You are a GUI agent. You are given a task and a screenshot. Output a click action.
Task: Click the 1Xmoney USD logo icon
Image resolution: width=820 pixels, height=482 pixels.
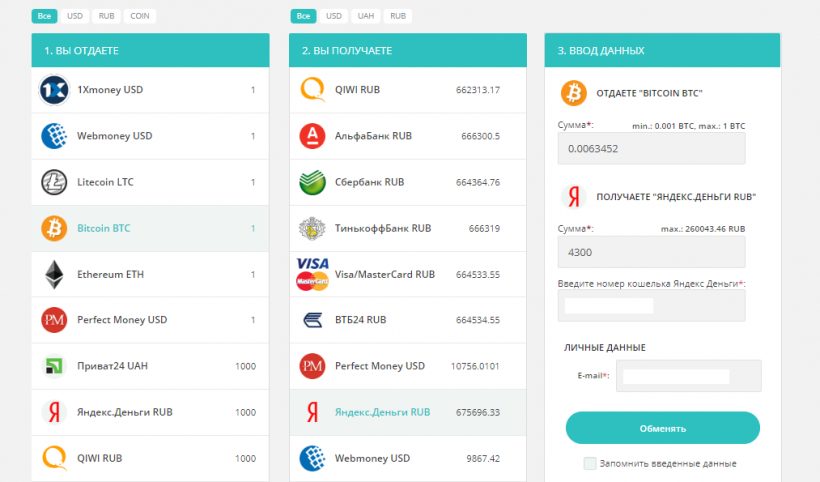(54, 90)
